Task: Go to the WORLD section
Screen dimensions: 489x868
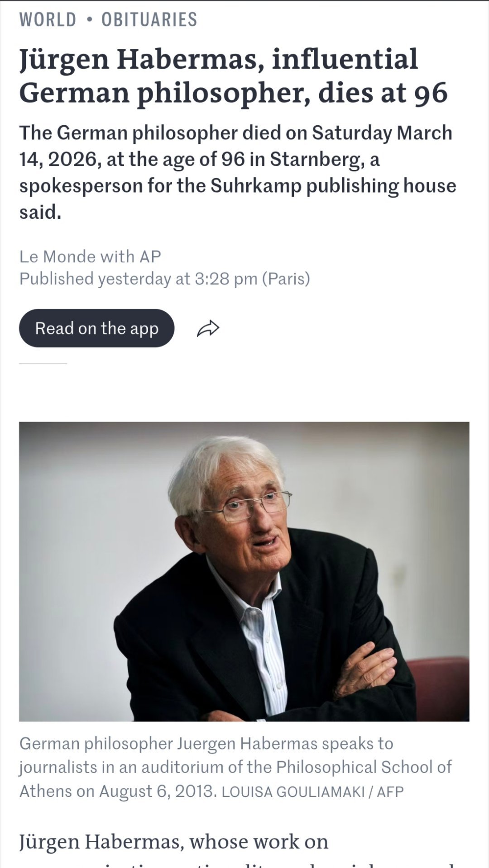Action: (48, 20)
